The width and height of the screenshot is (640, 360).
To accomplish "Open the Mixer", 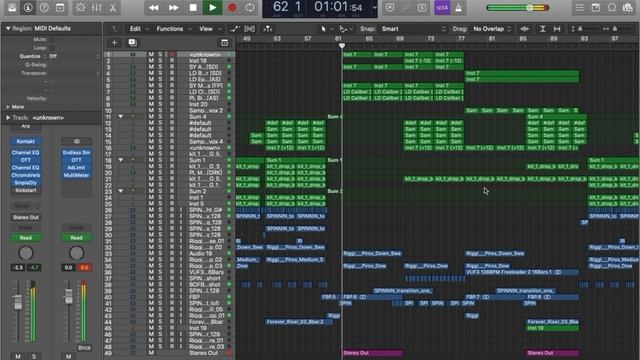I will click(x=97, y=8).
